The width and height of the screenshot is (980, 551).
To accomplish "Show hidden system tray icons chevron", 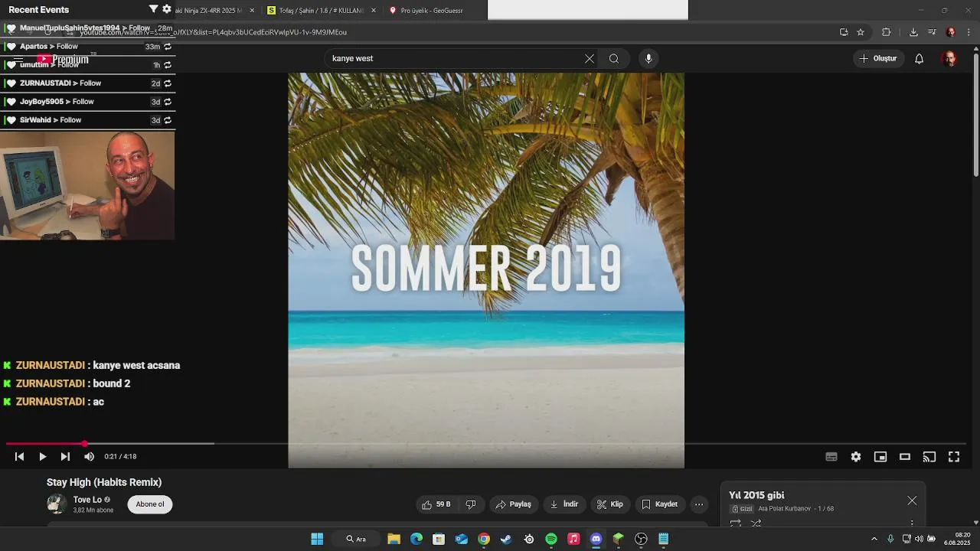I will 874,539.
